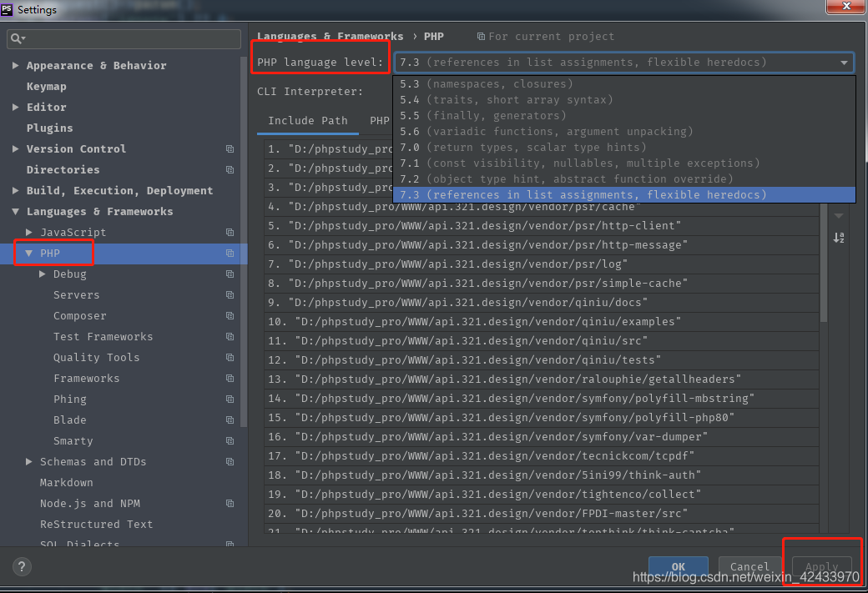The height and width of the screenshot is (593, 868).
Task: Click the PhpStorm icon in the title bar
Action: click(x=8, y=9)
